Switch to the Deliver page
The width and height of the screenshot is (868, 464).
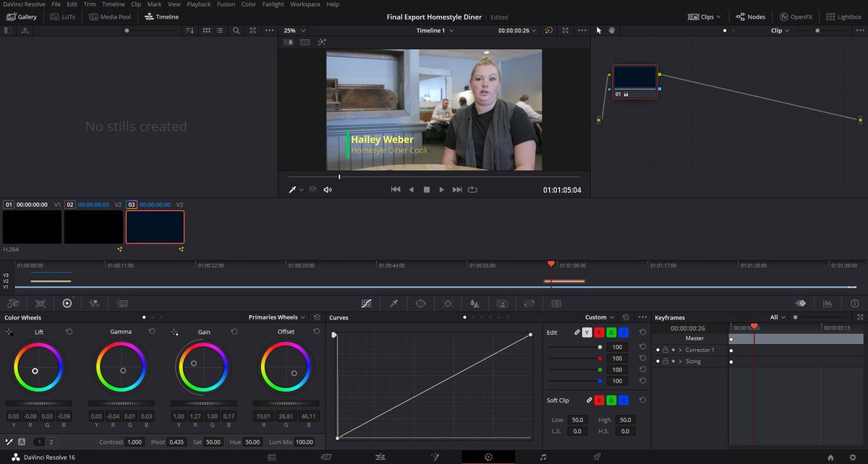[597, 455]
